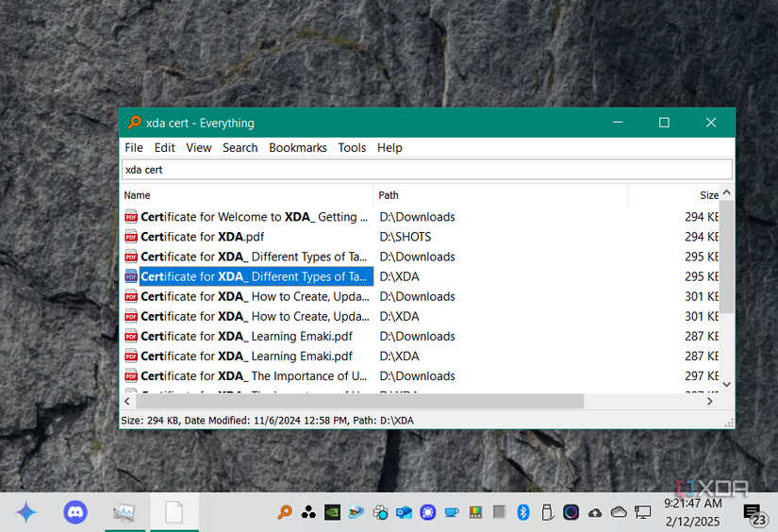Open the File menu

click(x=134, y=148)
